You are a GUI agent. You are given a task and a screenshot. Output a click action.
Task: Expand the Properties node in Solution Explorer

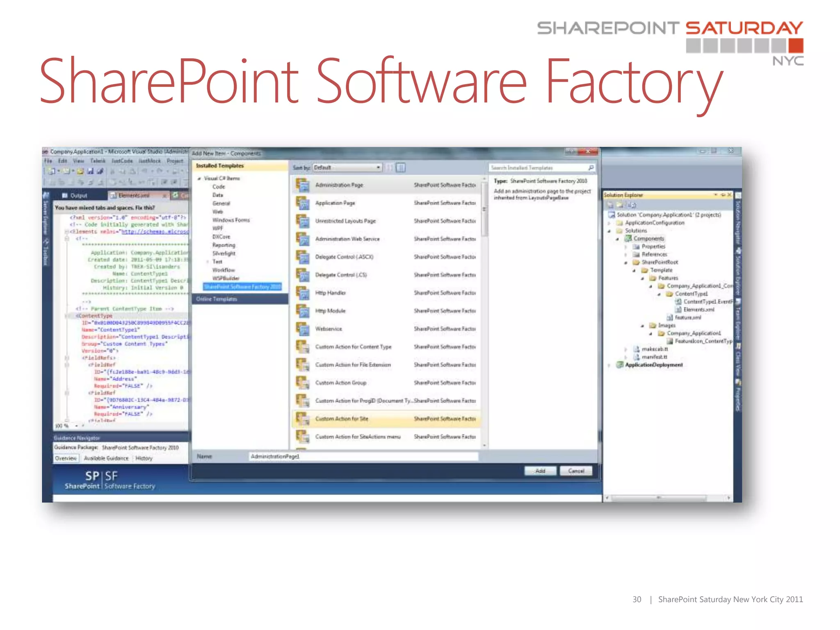(x=626, y=247)
